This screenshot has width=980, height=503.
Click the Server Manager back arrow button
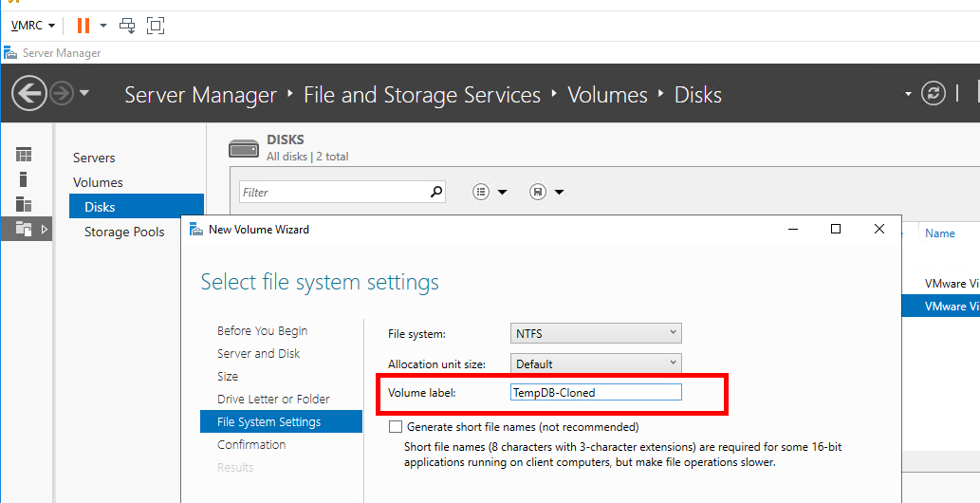tap(29, 94)
